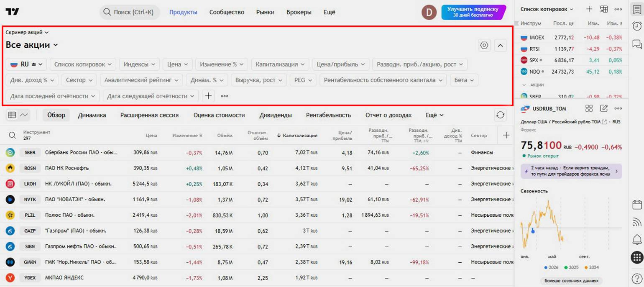Switch to the Дивиденды tab
Viewport: 644px width, 287px height.
point(275,115)
